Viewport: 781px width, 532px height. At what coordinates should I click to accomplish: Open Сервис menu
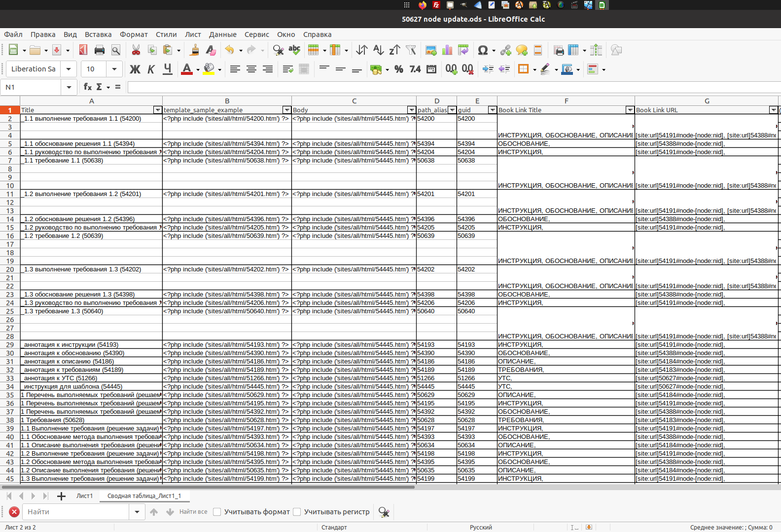pos(257,34)
